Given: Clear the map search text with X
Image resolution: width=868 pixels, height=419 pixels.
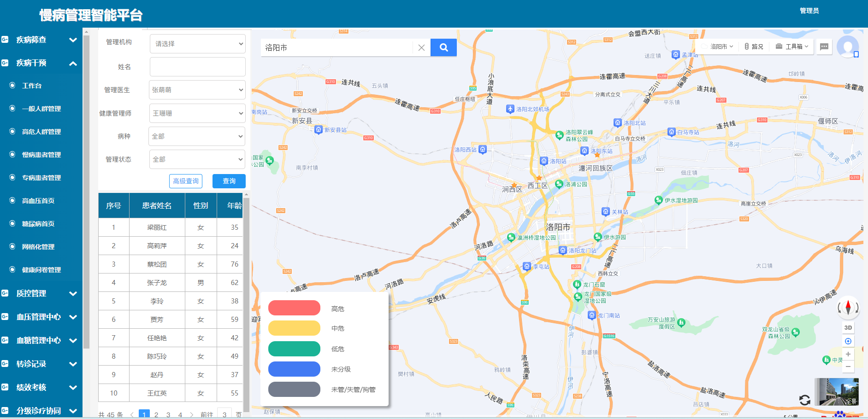Looking at the screenshot, I should (421, 47).
